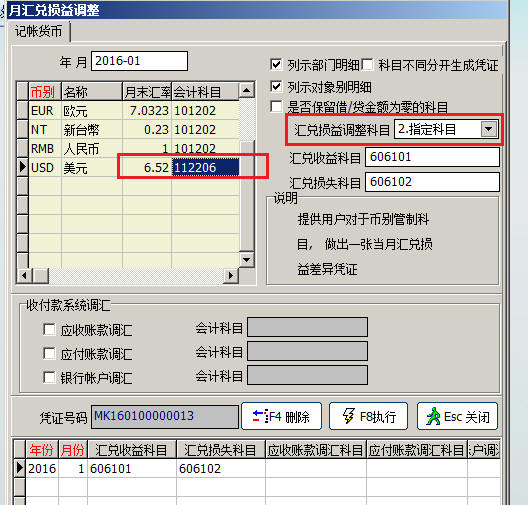Screen dimensions: 528x505
Task: Click the 币别 column header
Action: coord(45,92)
